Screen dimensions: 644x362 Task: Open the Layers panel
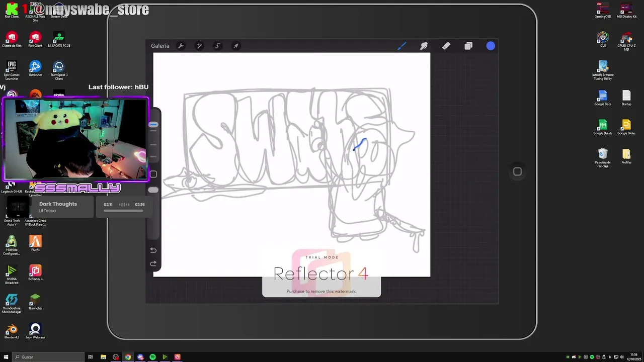(x=468, y=46)
